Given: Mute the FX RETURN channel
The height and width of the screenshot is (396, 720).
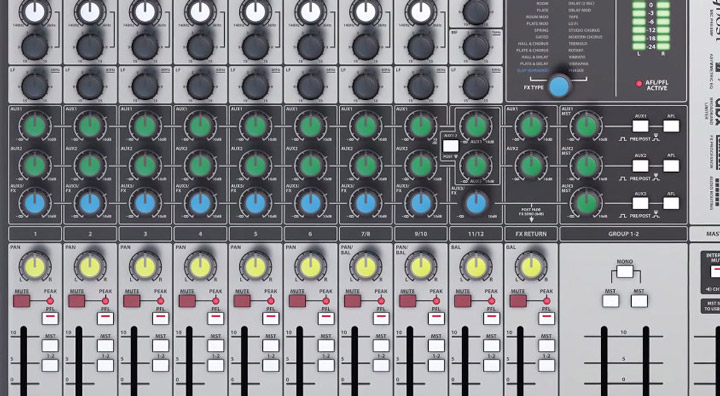Looking at the screenshot, I should pos(518,301).
